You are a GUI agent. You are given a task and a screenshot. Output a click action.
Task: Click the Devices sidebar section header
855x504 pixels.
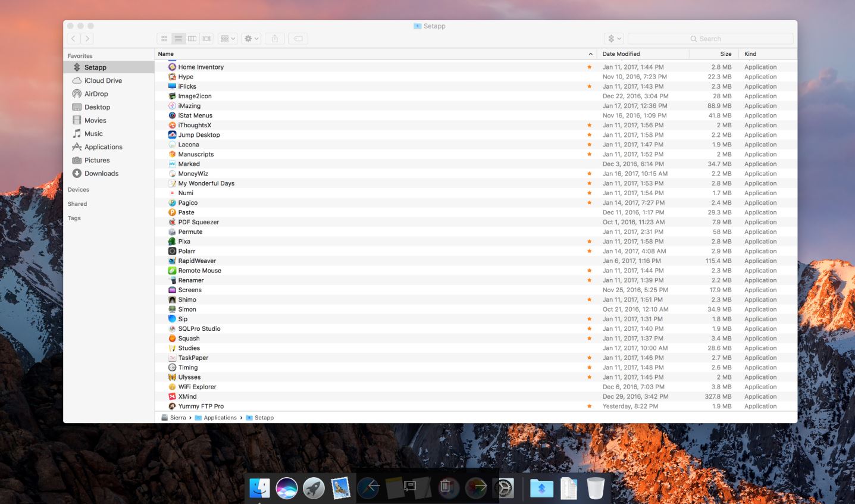click(79, 190)
